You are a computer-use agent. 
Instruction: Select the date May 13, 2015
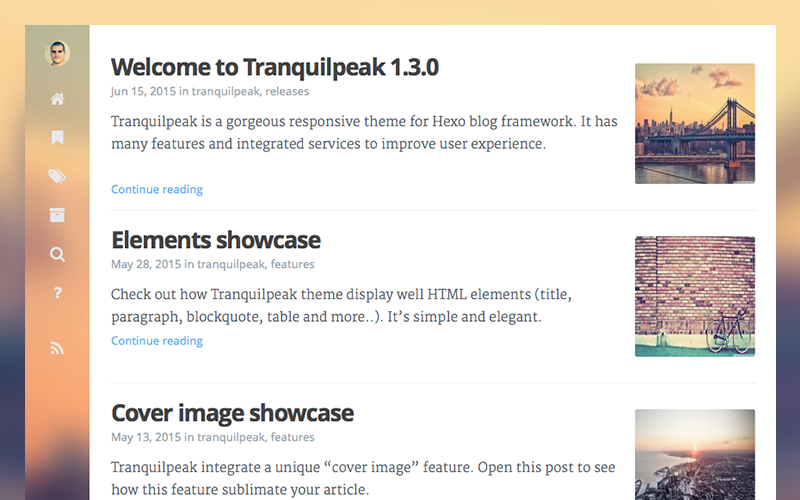[x=146, y=437]
